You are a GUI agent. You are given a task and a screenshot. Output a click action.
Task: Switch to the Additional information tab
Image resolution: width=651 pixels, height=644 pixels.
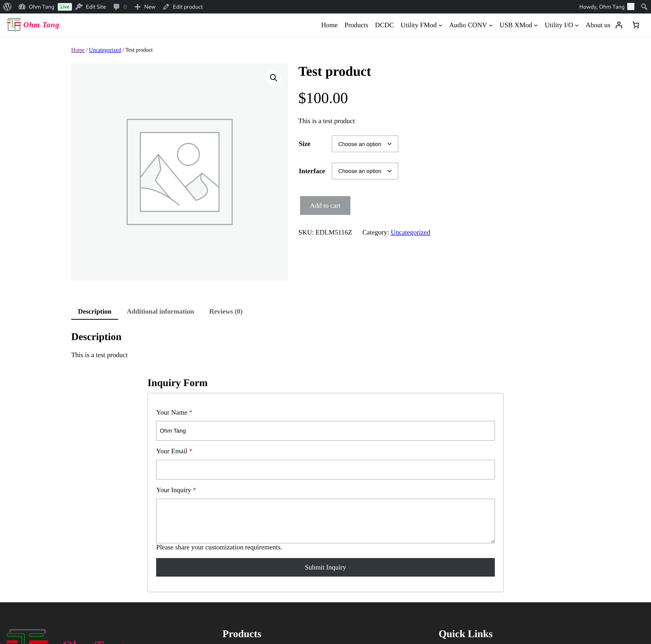[x=160, y=311]
